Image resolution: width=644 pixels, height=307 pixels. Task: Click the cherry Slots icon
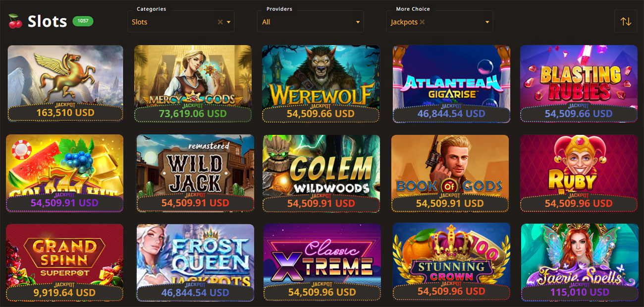tap(15, 21)
